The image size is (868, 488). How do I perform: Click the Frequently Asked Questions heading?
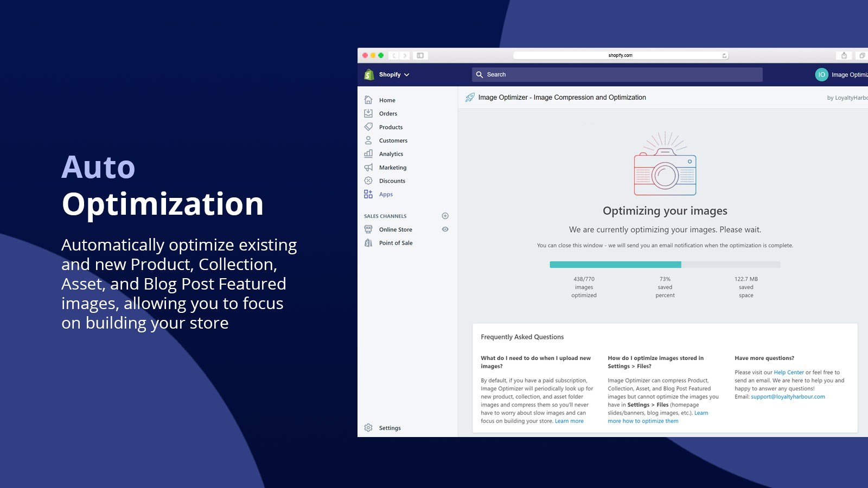522,337
